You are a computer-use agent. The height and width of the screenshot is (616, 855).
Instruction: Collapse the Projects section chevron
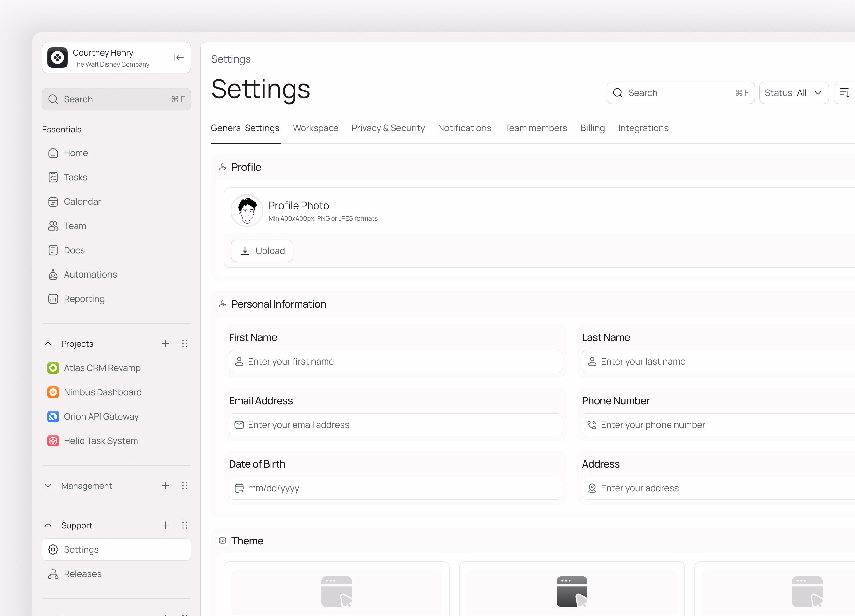pyautogui.click(x=48, y=344)
